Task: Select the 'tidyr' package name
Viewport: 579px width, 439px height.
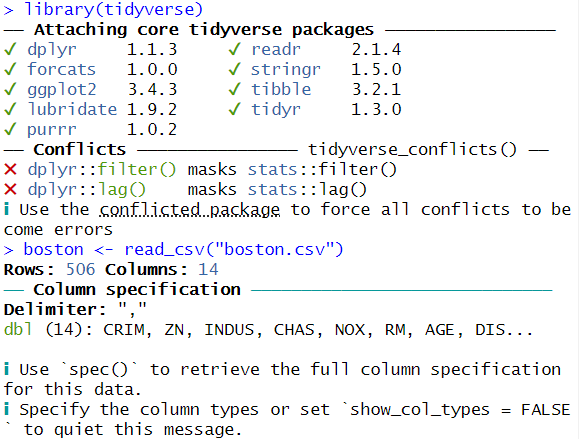Action: pos(276,110)
